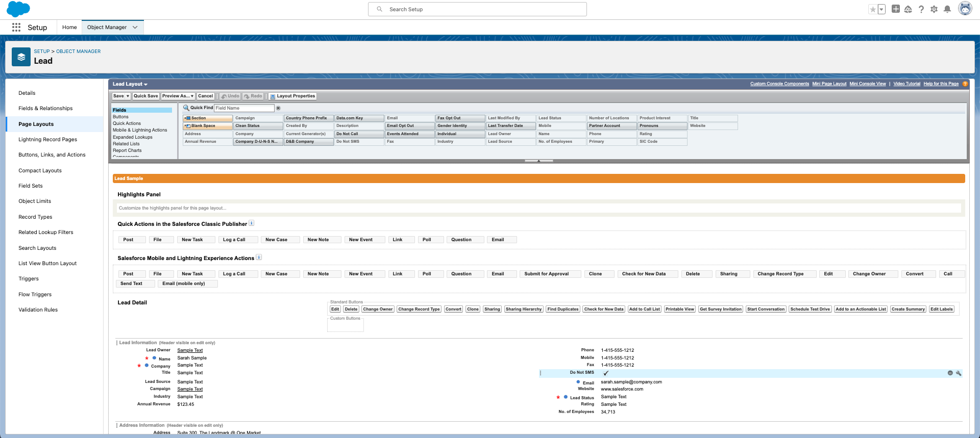Image resolution: width=980 pixels, height=438 pixels.
Task: Switch to the Object Manager tab
Action: 107,28
